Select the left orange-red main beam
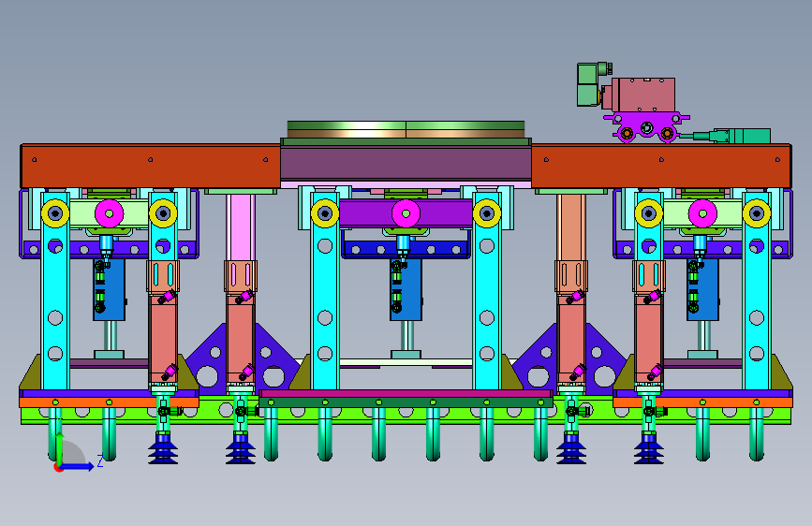 pos(150,166)
